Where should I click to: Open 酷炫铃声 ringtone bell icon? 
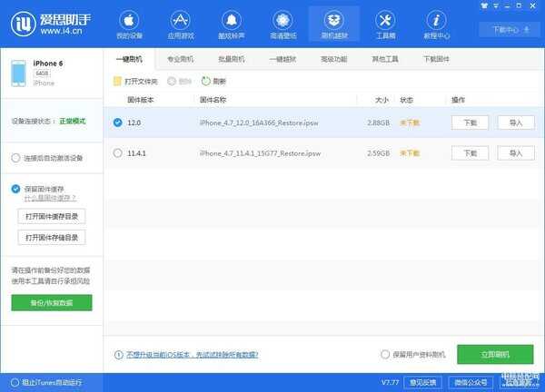click(x=231, y=20)
